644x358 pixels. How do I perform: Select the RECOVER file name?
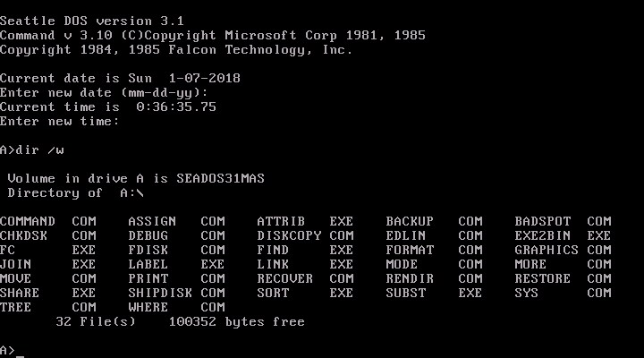tap(285, 278)
